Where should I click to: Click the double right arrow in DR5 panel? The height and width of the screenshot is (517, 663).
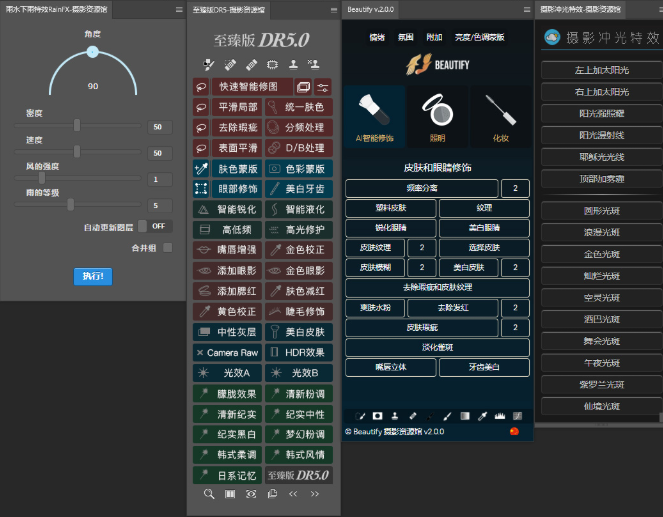coord(315,494)
